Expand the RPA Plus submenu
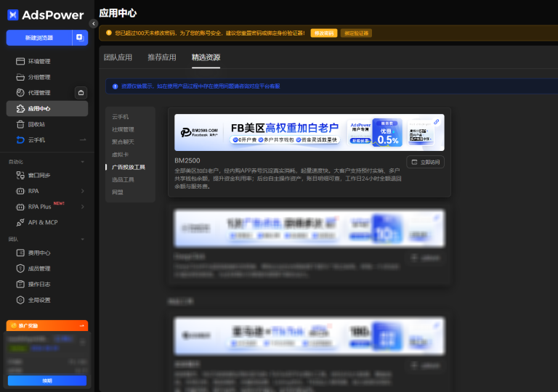The width and height of the screenshot is (558, 392). point(83,207)
